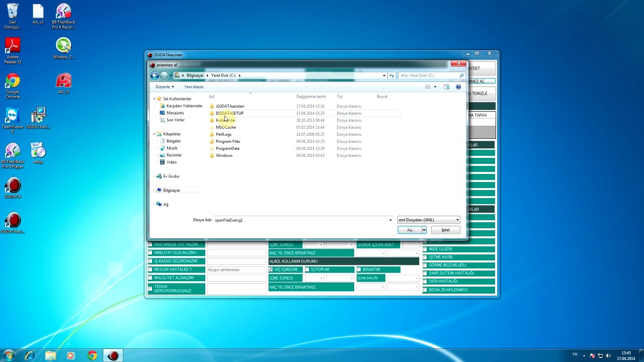Switch to the iSGDATAasistan taskbar button
644x362 pixels.
click(x=113, y=355)
